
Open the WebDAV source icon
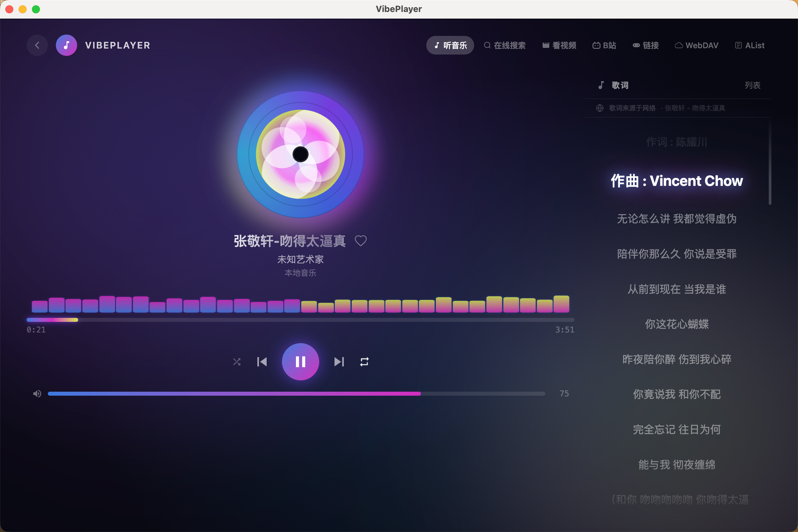(697, 45)
